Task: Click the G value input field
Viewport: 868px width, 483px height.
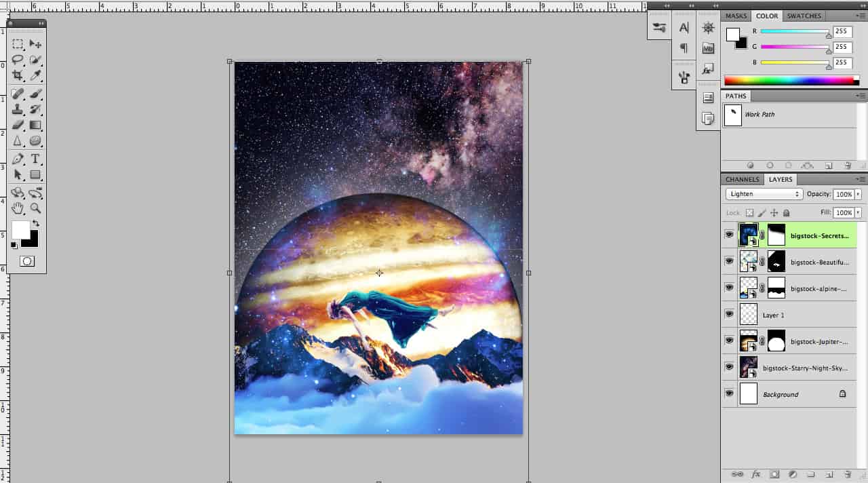Action: coord(842,47)
